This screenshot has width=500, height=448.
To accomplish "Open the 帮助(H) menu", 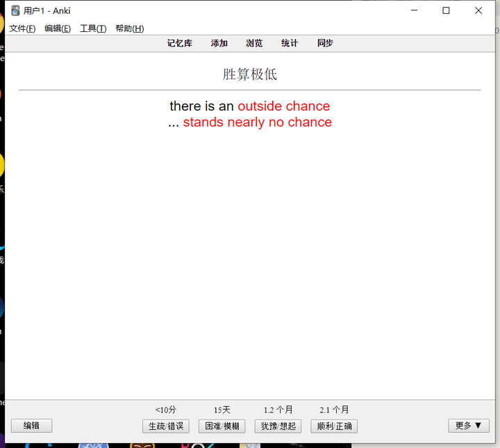I will [130, 28].
